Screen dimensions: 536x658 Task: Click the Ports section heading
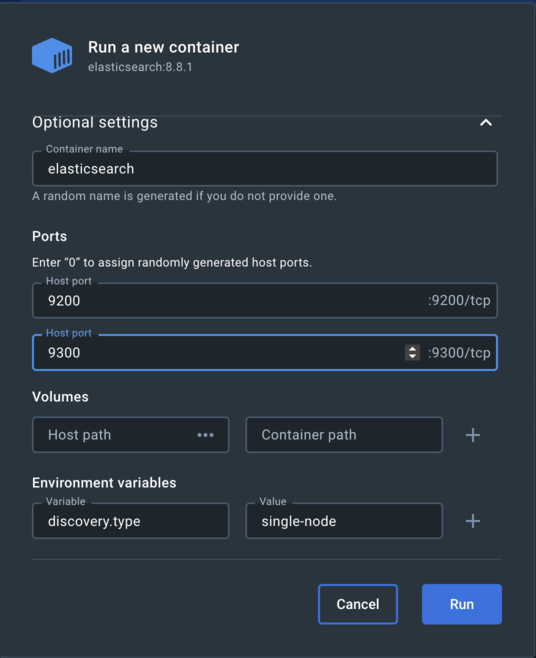(x=50, y=236)
